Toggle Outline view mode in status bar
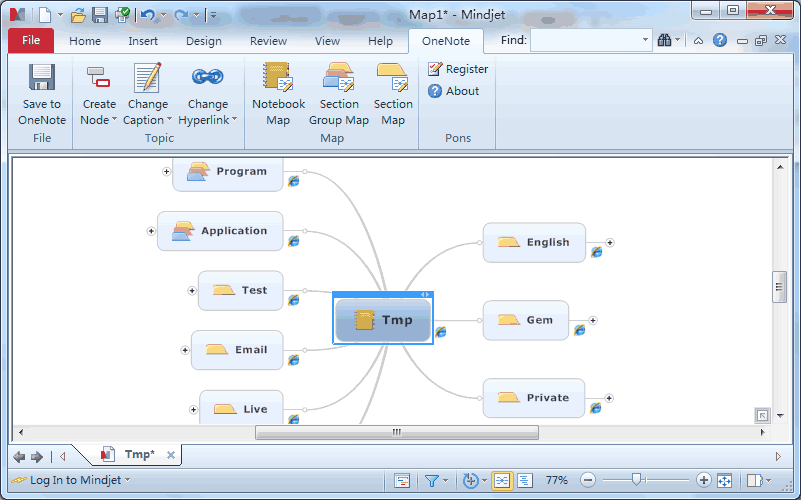This screenshot has height=500, width=801. [x=524, y=481]
